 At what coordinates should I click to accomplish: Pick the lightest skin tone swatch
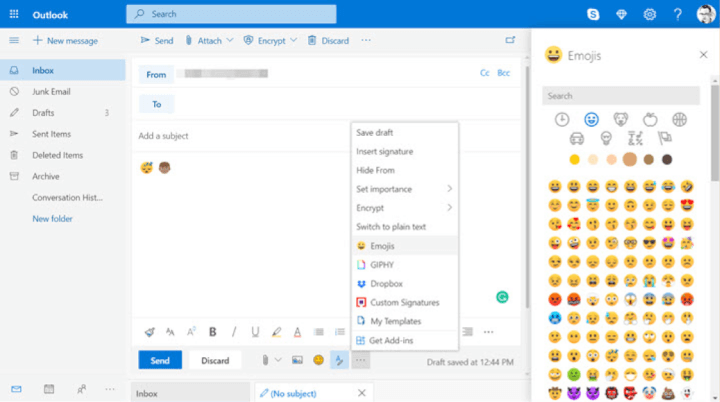[593, 159]
